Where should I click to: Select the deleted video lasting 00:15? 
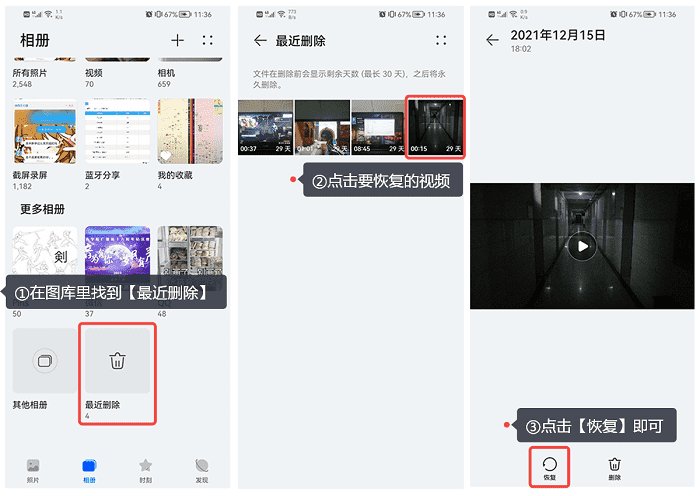pyautogui.click(x=436, y=127)
